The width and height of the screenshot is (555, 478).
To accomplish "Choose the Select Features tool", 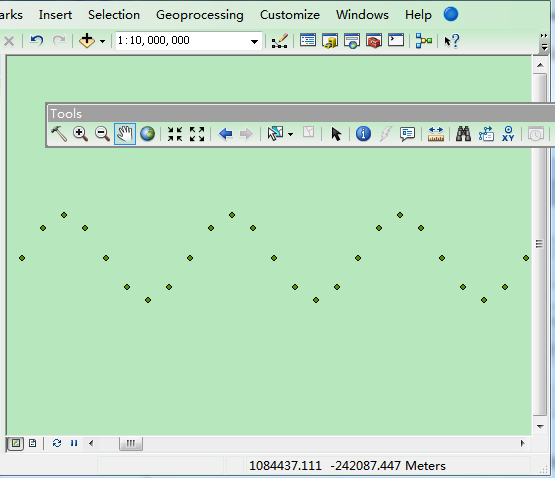I will pyautogui.click(x=275, y=134).
